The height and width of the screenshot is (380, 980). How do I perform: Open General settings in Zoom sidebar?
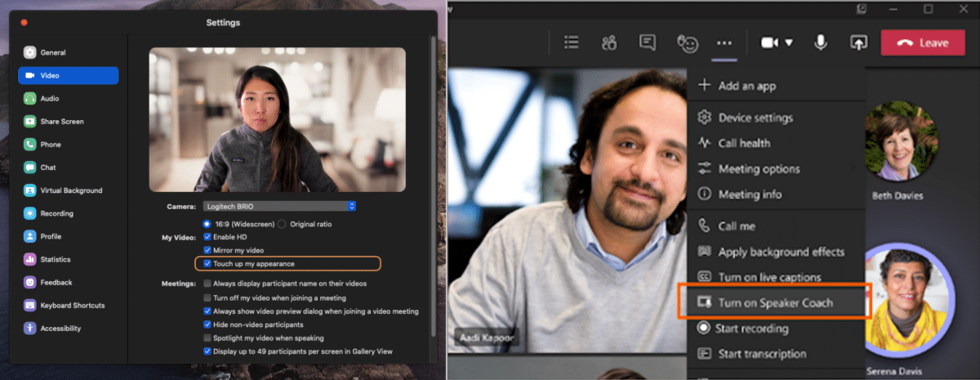pos(69,52)
